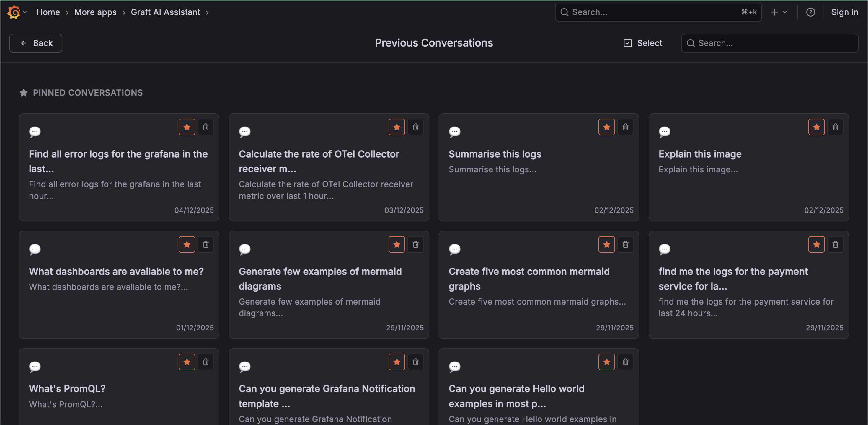868x425 pixels.
Task: Click the 03/12/2025 date on OTel card
Action: click(x=404, y=210)
